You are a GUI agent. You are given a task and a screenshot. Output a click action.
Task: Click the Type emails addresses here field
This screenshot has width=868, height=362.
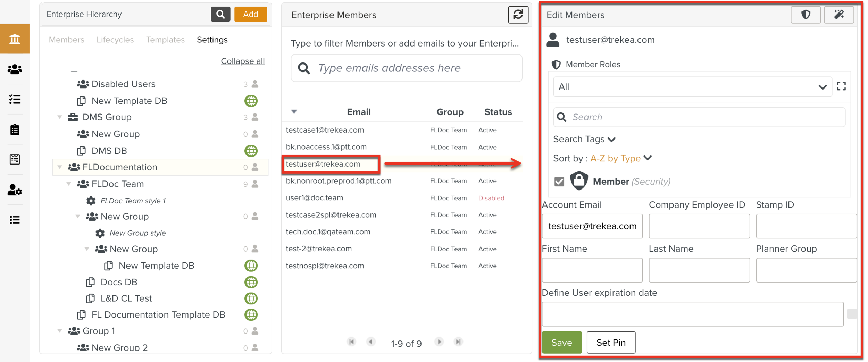tap(406, 68)
